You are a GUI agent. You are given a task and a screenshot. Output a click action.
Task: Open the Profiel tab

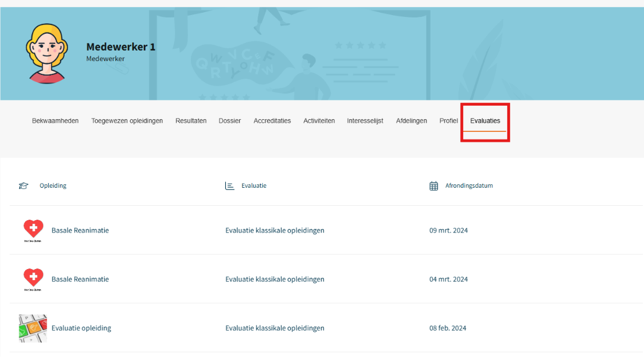[449, 121]
